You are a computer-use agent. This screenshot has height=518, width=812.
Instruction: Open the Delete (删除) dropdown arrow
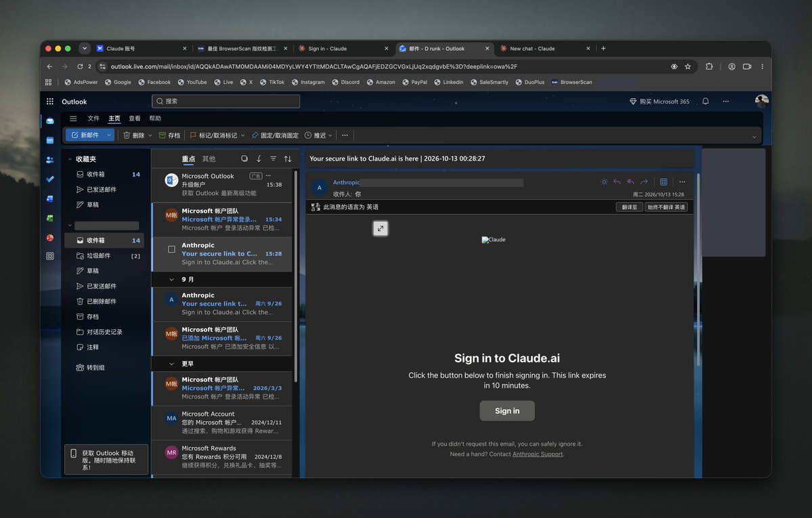[x=150, y=135]
